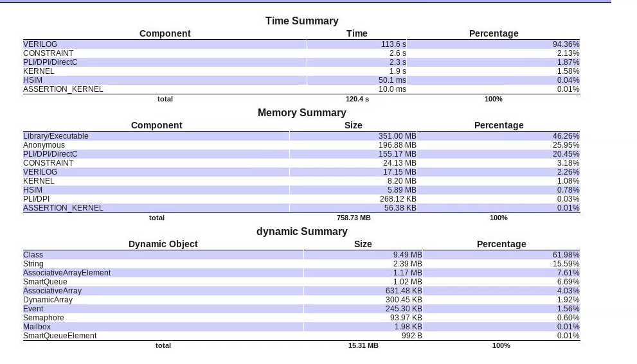Click the DynamicArray row
Image resolution: width=637 pixels, height=364 pixels.
(301, 299)
